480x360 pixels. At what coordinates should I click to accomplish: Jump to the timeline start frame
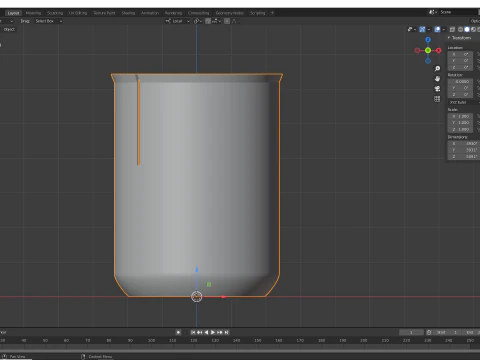(x=193, y=332)
